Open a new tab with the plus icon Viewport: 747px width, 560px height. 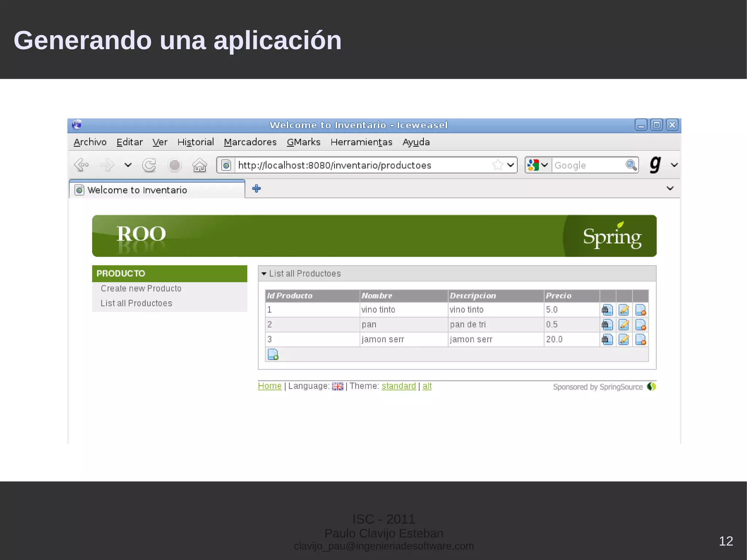256,189
